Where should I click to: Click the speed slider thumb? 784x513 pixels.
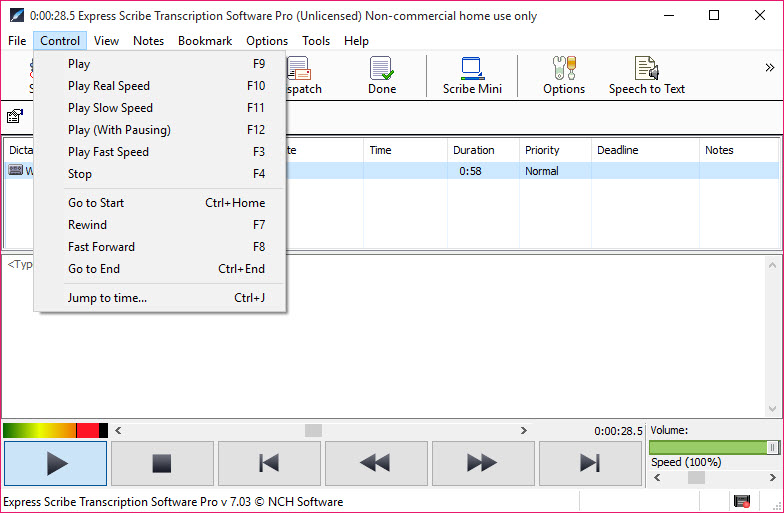[696, 478]
